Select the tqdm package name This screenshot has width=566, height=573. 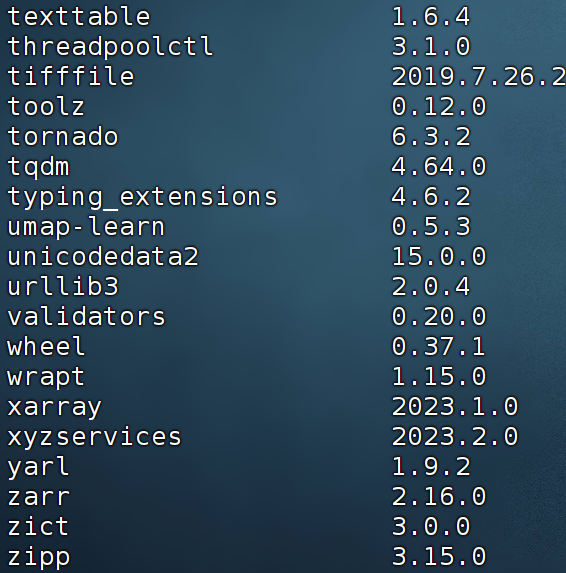(38, 167)
